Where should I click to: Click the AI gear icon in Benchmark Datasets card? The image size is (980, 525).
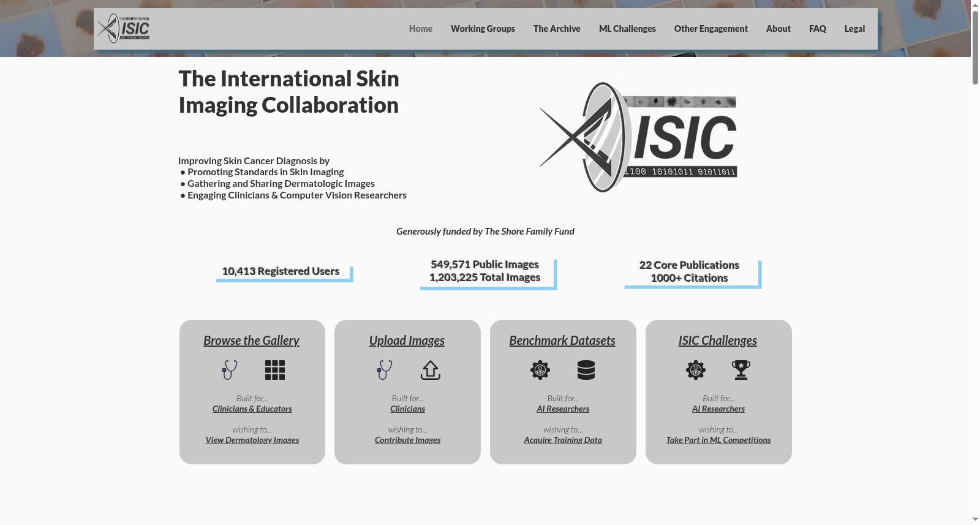coord(540,370)
